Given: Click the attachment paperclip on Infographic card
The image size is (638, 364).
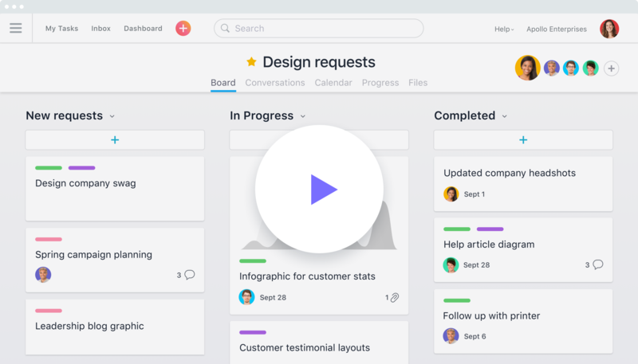Looking at the screenshot, I should (394, 297).
